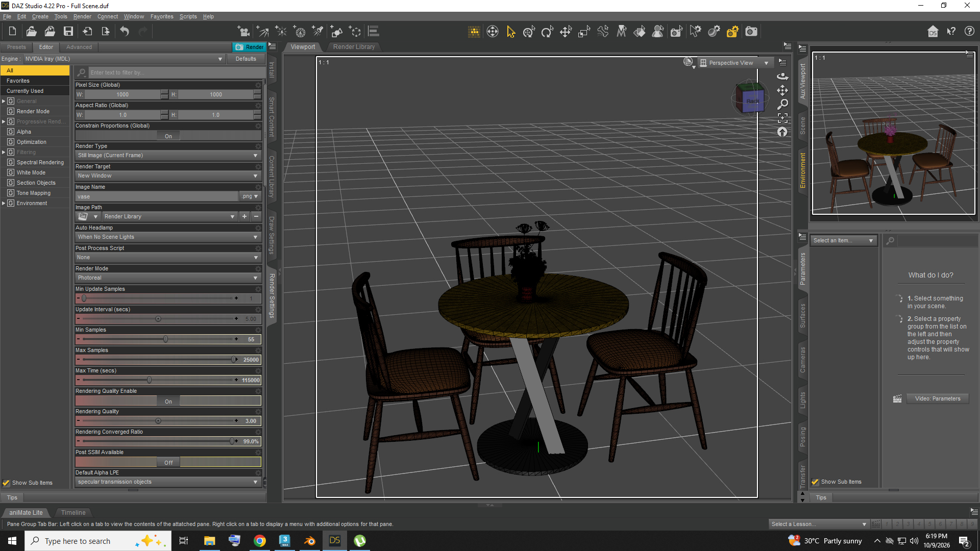Click the Undo arrow icon
The image size is (980, 551).
tap(125, 32)
